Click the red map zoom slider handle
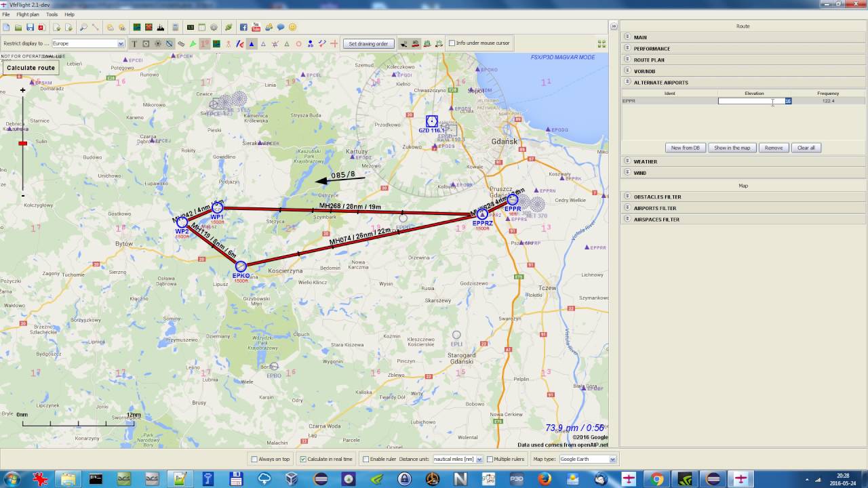This screenshot has width=868, height=488. pos(22,143)
